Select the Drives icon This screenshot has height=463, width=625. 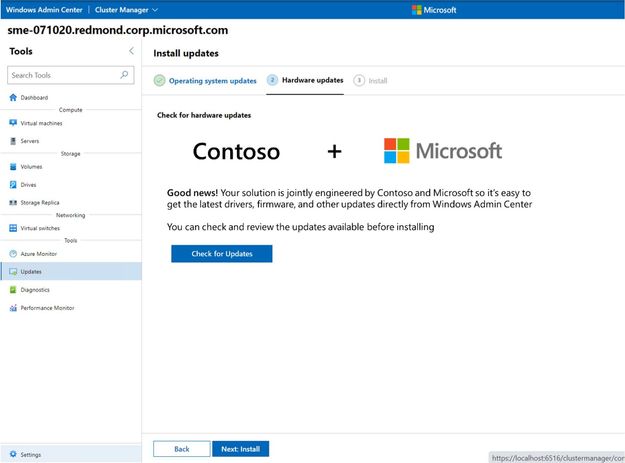click(13, 184)
